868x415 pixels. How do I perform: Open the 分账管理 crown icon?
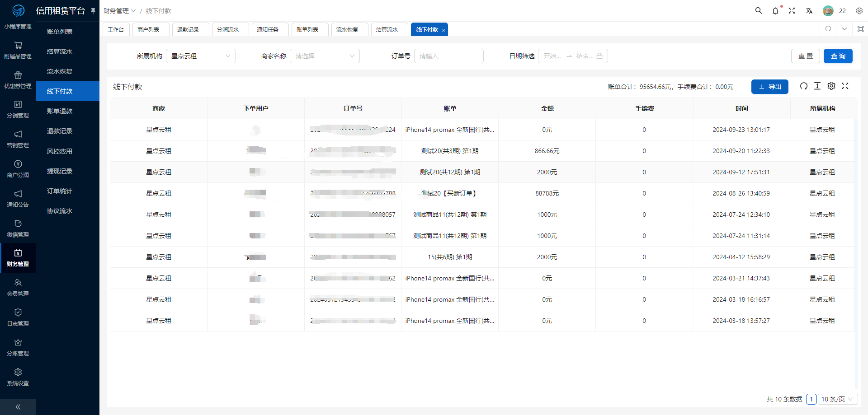coord(18,342)
